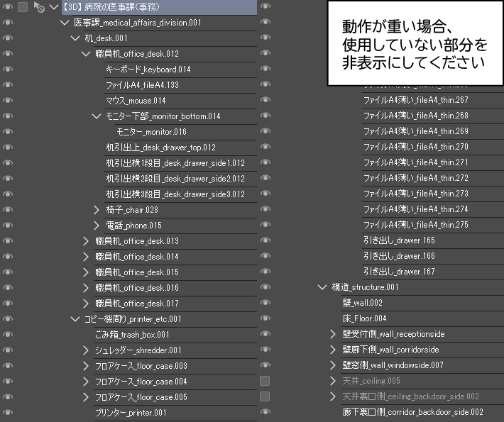Hide ごみ箱_trash_box.001 with eye icon
The width and height of the screenshot is (504, 422).
(8, 334)
